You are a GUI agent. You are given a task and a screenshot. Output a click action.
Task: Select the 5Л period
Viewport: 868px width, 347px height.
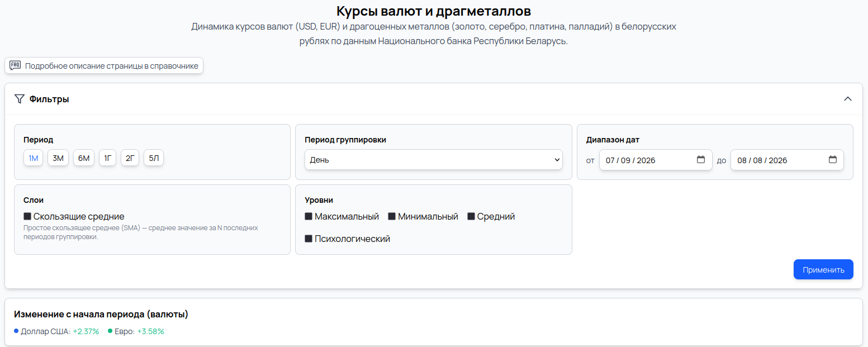pos(154,158)
